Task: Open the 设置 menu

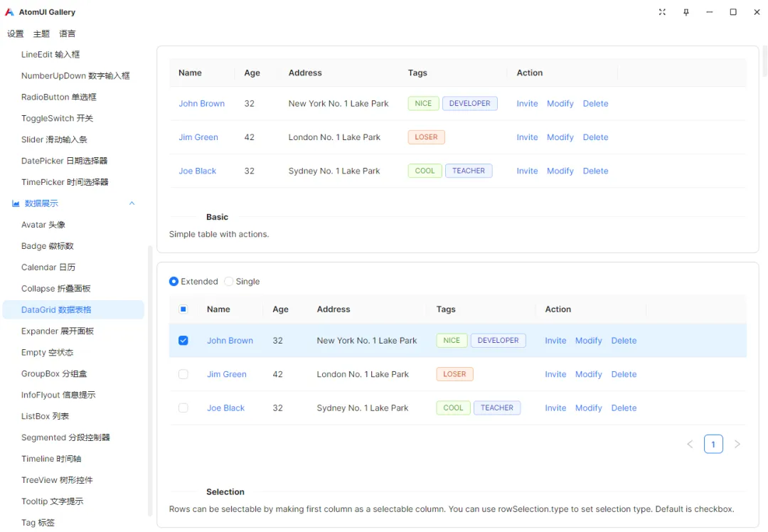Action: 16,33
